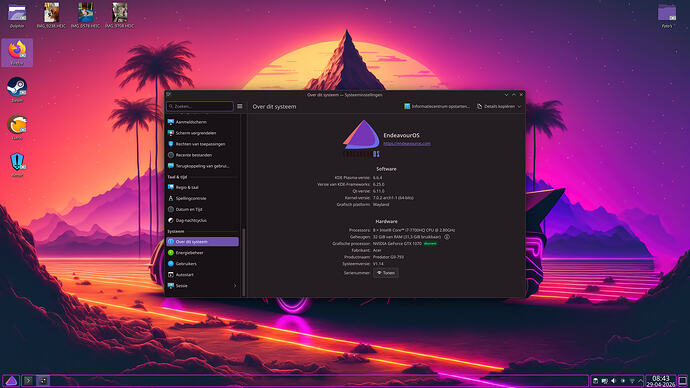Open Dolphin desktop icon
690x388 pixels.
(17, 16)
